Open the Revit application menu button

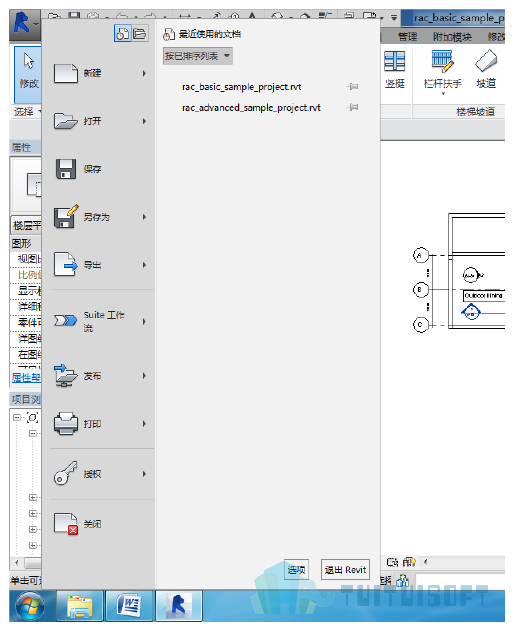tap(25, 24)
